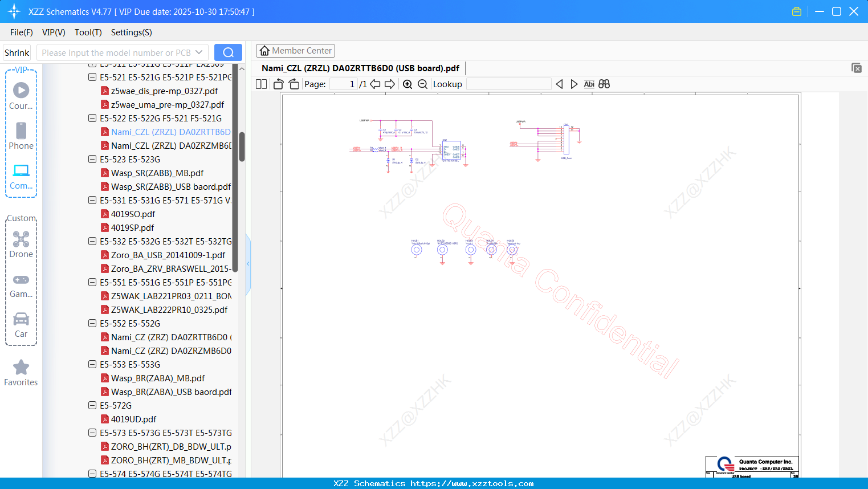Toggle the Abi whole-word match icon

pos(589,84)
